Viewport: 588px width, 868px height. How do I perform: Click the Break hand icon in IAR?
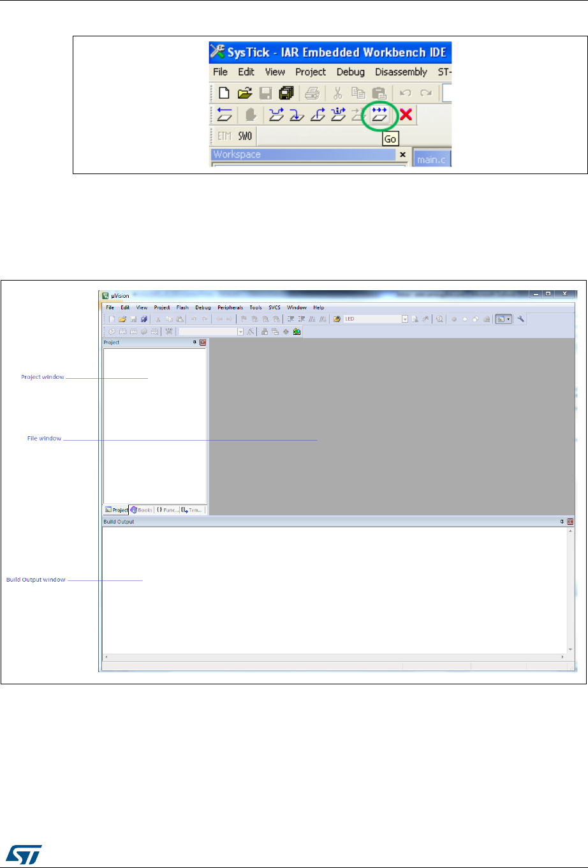(x=251, y=115)
